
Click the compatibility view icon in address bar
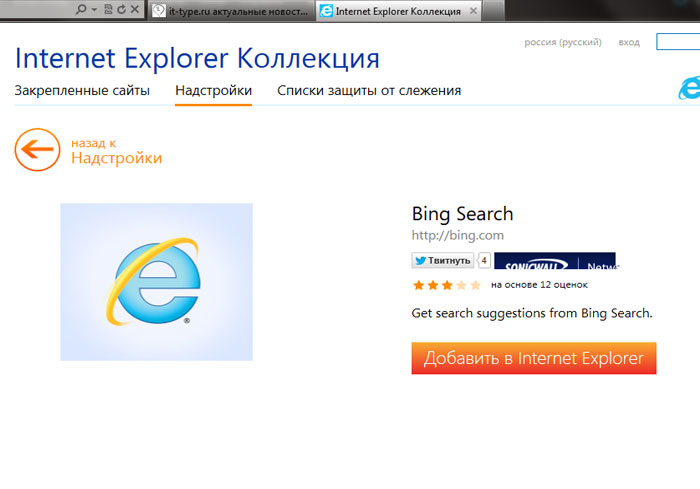click(x=108, y=9)
